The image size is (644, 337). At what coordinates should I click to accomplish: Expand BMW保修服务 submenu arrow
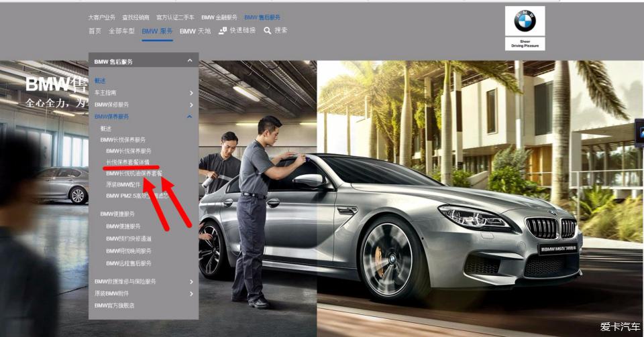[x=191, y=105]
